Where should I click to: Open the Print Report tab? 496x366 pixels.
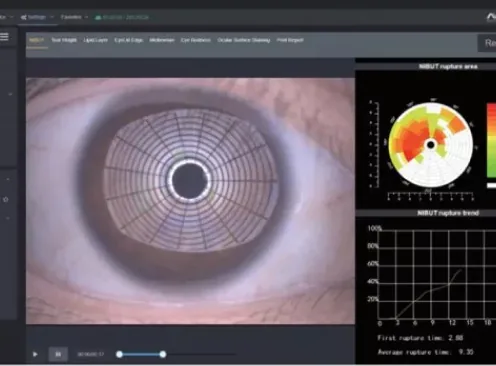click(x=290, y=40)
